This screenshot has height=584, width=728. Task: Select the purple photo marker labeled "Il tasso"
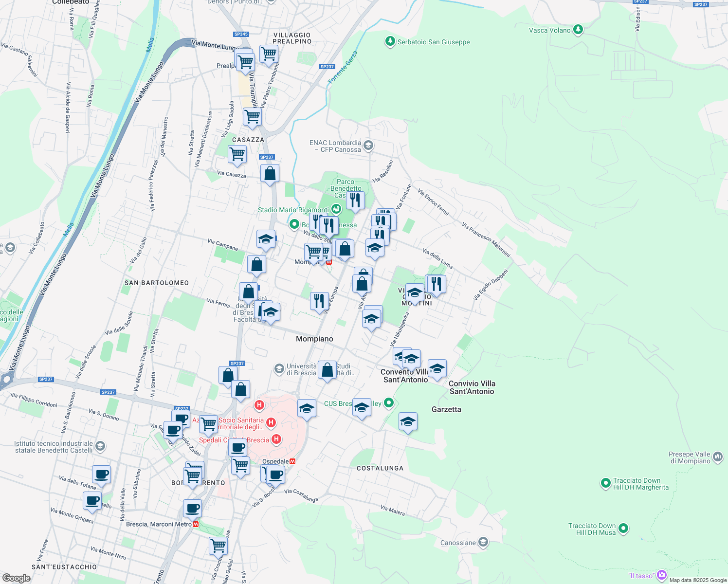coord(662,575)
